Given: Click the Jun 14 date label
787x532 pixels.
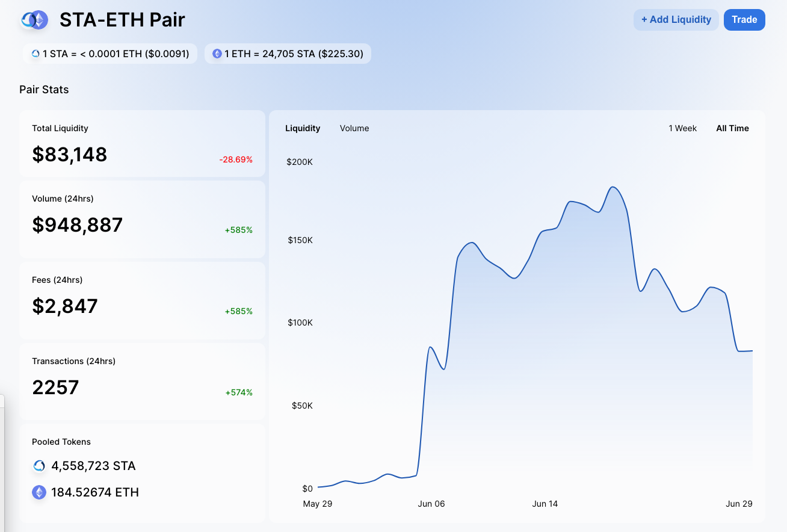Looking at the screenshot, I should tap(545, 504).
